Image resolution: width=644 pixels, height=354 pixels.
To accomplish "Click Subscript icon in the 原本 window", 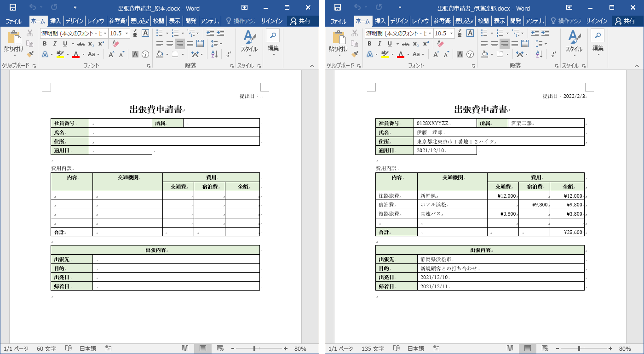I will [x=91, y=44].
